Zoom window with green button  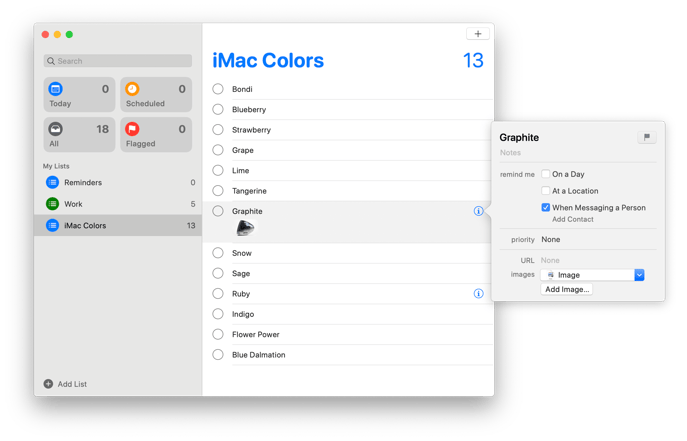click(x=69, y=34)
